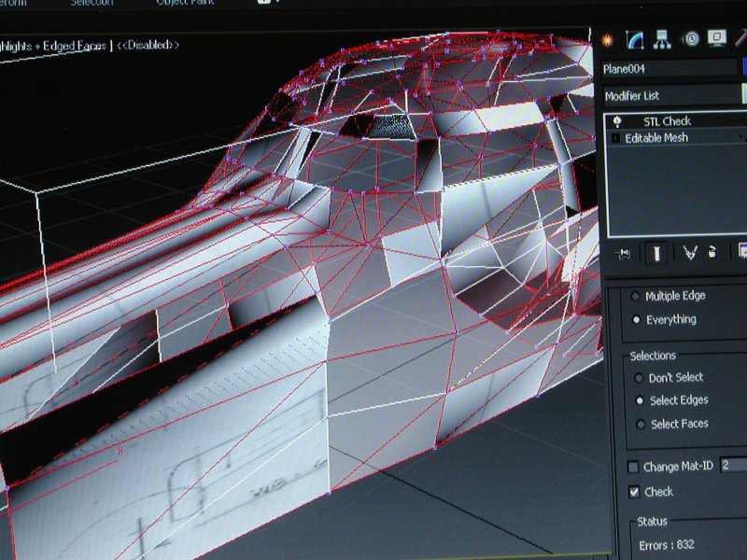Choose the Don't Select radio button
The height and width of the screenshot is (560, 747).
(639, 378)
